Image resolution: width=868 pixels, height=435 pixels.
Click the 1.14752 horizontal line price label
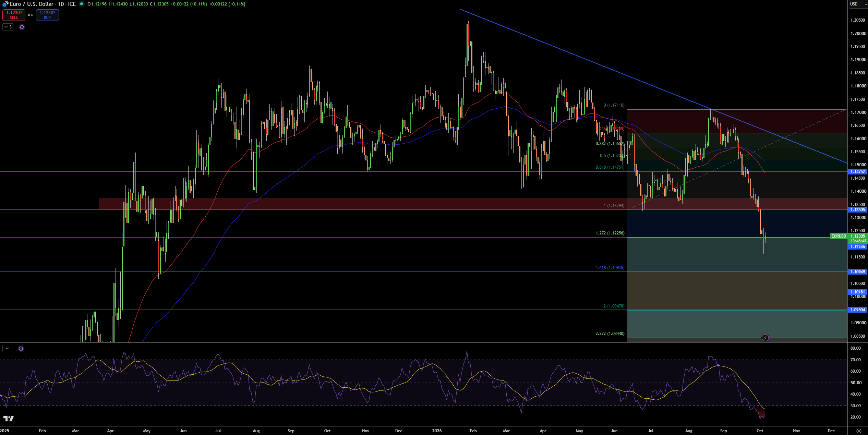(x=857, y=172)
